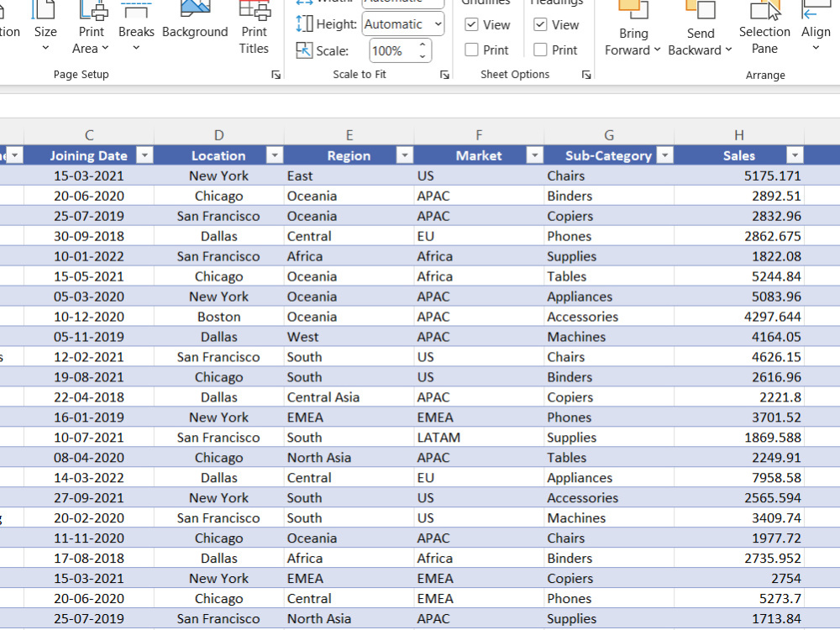Select sales value 4297.644
The image size is (840, 630).
point(739,317)
